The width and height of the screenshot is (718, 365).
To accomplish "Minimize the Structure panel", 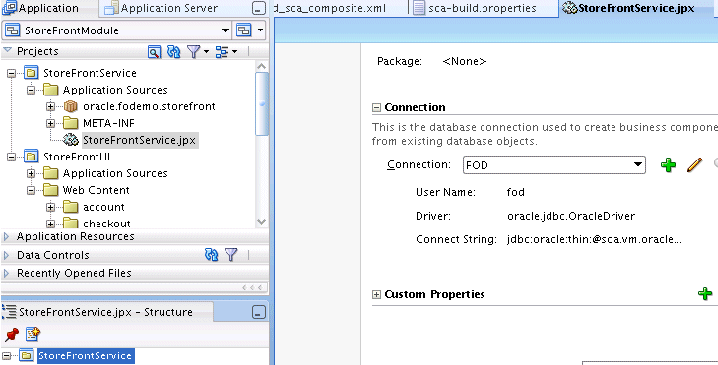I will [x=259, y=312].
